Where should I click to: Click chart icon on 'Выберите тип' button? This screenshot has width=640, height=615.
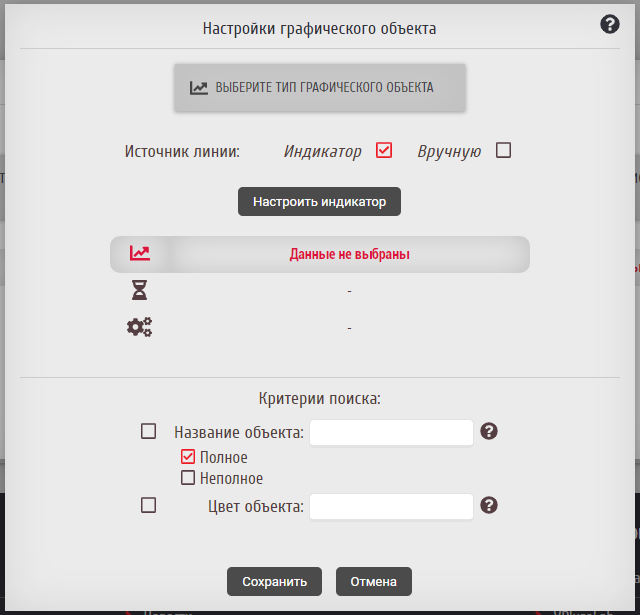tap(199, 88)
